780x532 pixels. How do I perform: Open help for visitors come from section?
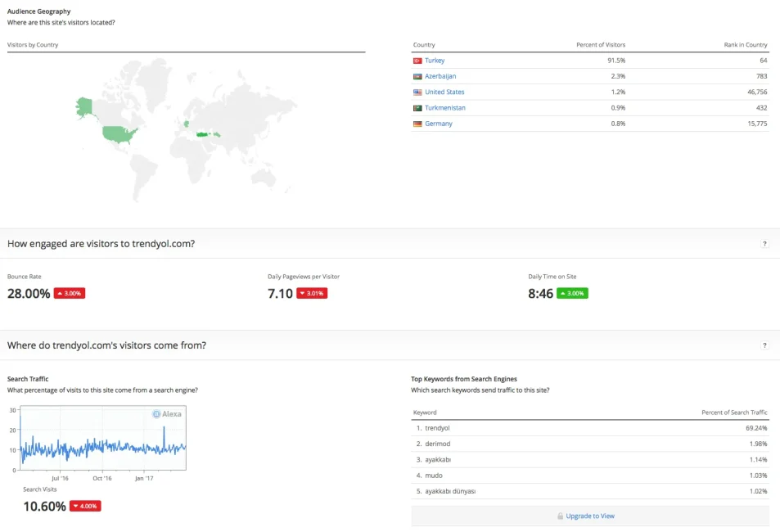click(764, 345)
